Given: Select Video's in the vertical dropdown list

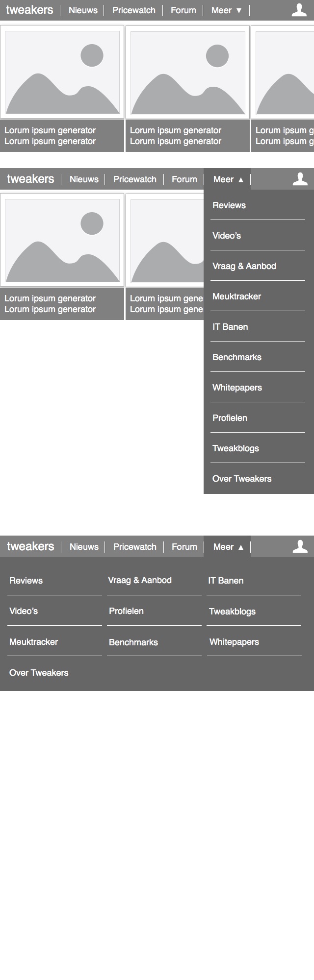Looking at the screenshot, I should (x=227, y=236).
